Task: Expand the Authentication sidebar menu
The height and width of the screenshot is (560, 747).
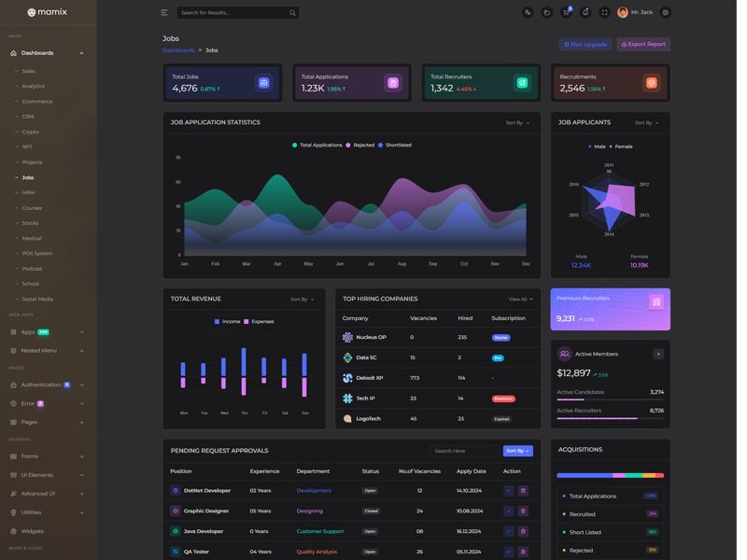Action: (x=48, y=385)
